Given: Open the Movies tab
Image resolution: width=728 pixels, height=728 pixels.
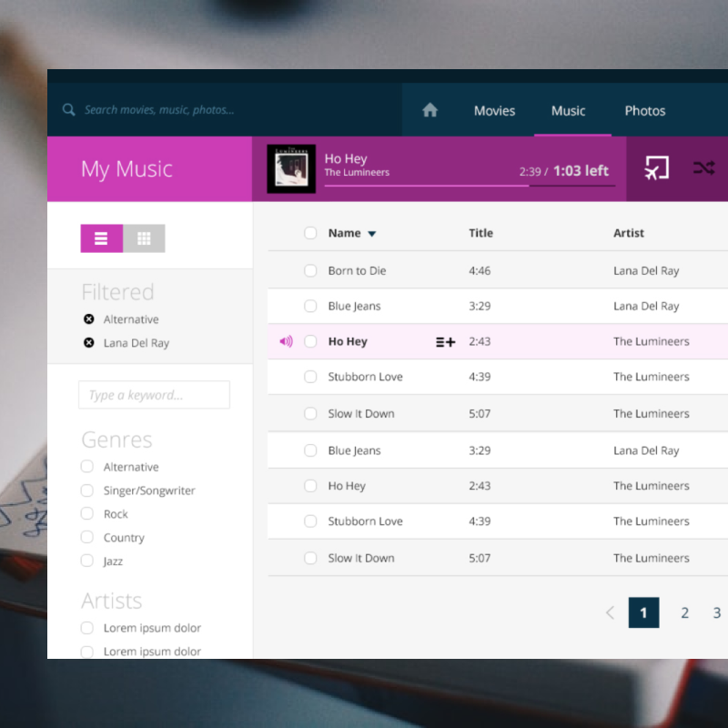Looking at the screenshot, I should pyautogui.click(x=494, y=110).
